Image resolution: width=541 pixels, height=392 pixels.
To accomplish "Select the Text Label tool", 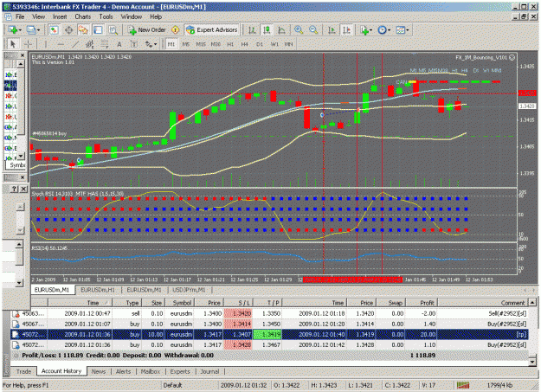I will pos(133,44).
